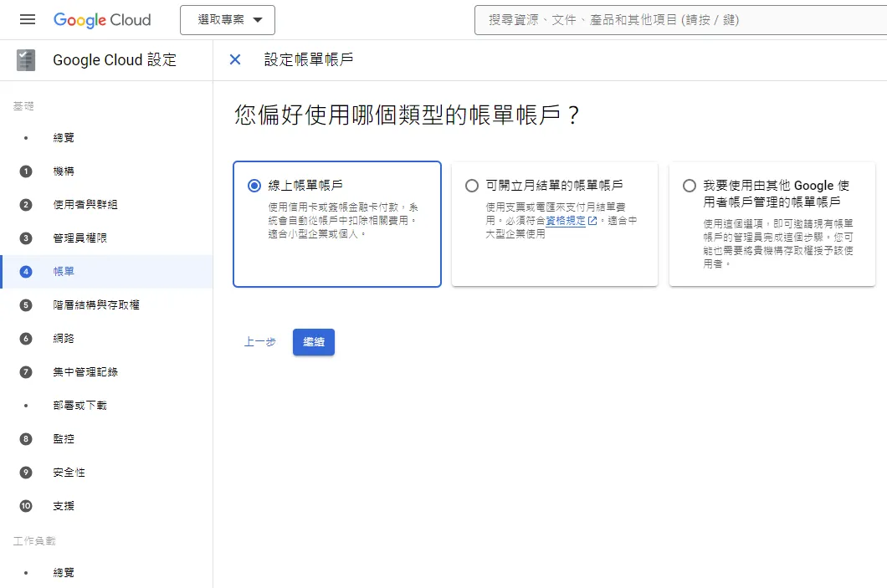Click the blue step 4 badge
The width and height of the screenshot is (887, 588).
26,271
